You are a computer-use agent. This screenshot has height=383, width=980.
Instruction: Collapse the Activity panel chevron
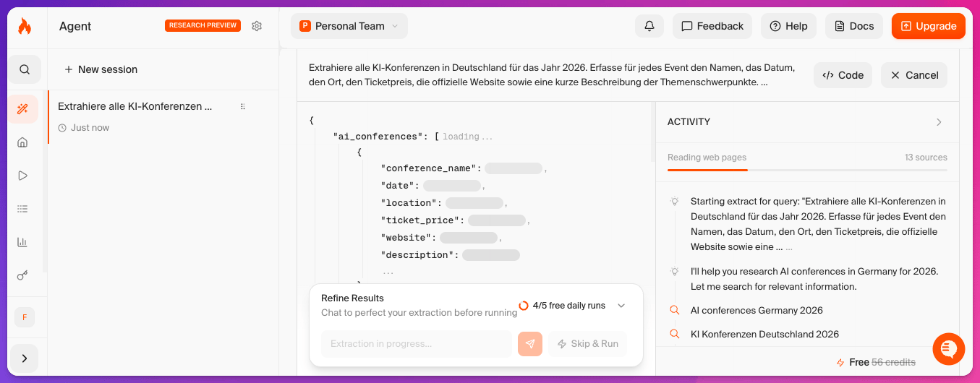click(x=939, y=122)
